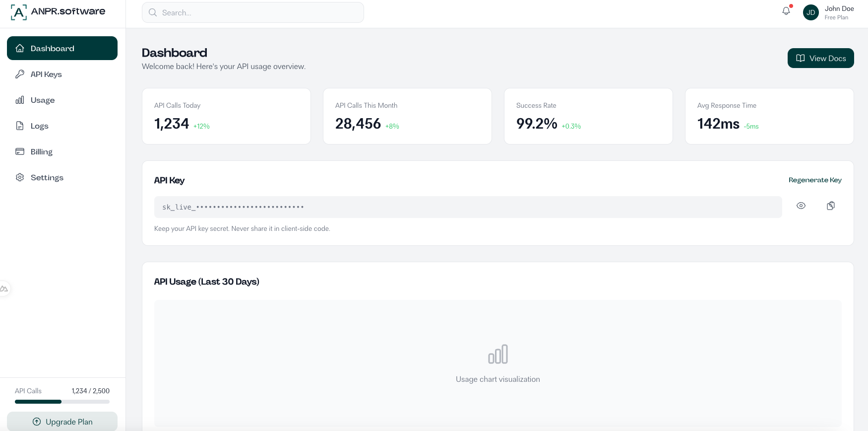The height and width of the screenshot is (431, 868).
Task: Click the JD user avatar
Action: point(810,12)
